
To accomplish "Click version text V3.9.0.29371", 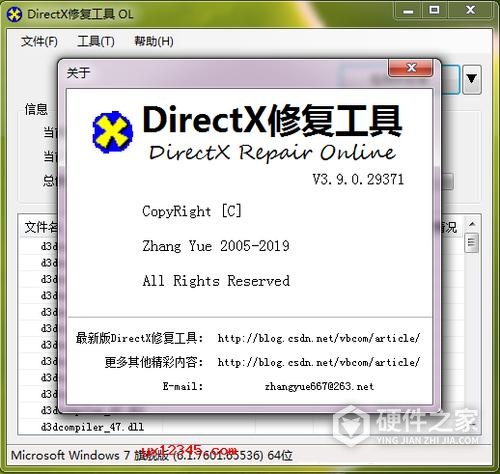I will click(358, 179).
